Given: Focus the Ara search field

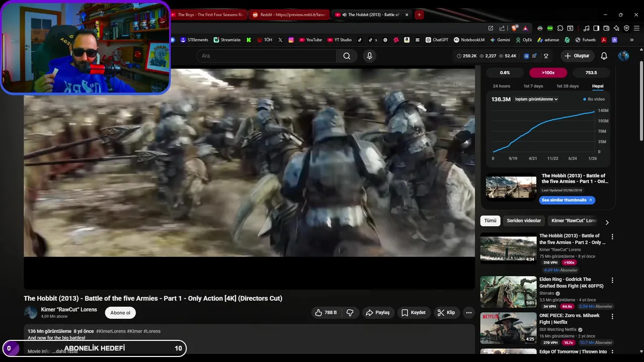Looking at the screenshot, I should click(266, 56).
